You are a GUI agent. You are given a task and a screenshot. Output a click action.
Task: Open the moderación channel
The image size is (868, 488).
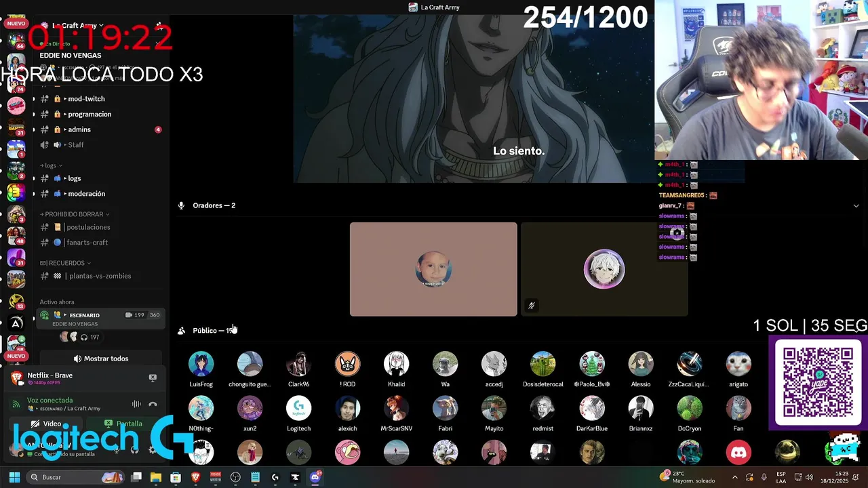(x=100, y=194)
